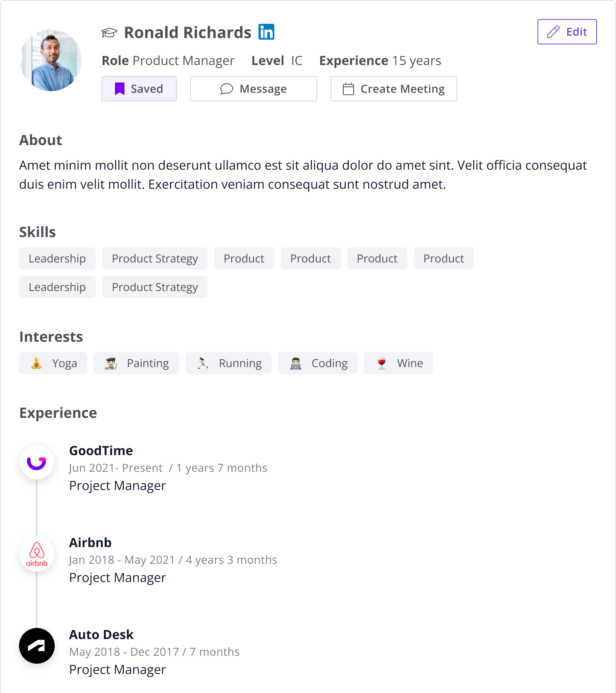
Task: Click the speech bubble Message icon
Action: tap(226, 89)
